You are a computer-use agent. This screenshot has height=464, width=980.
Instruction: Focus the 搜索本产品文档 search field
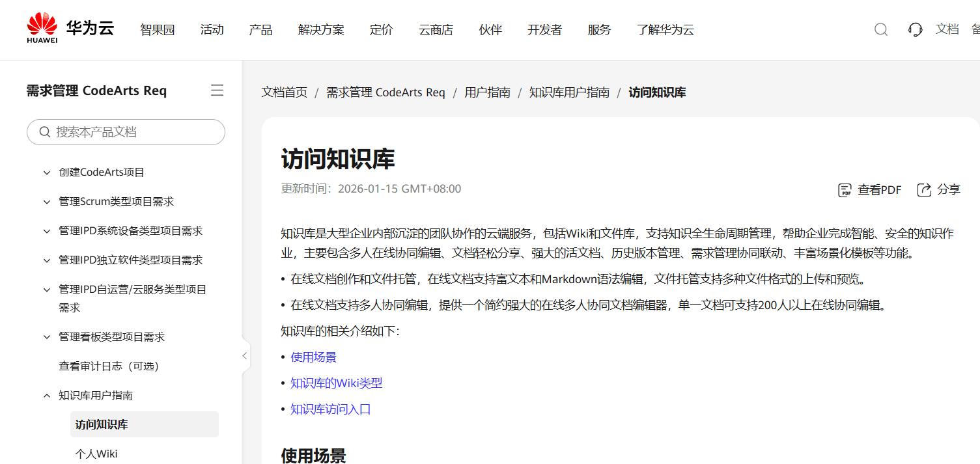point(126,132)
